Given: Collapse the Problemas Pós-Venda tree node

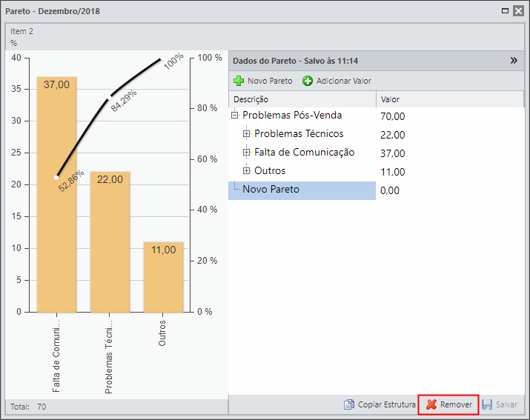Looking at the screenshot, I should click(234, 116).
